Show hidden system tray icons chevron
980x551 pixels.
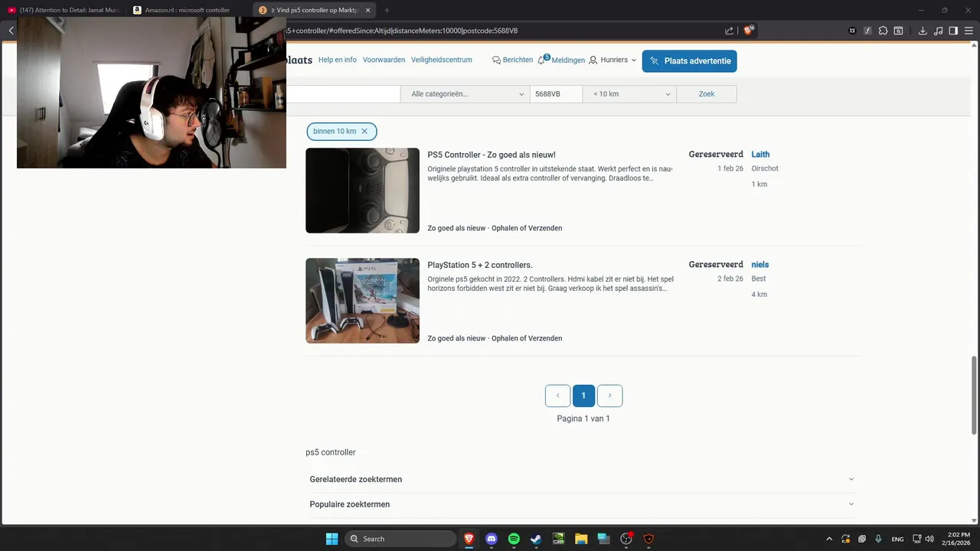[x=828, y=539]
